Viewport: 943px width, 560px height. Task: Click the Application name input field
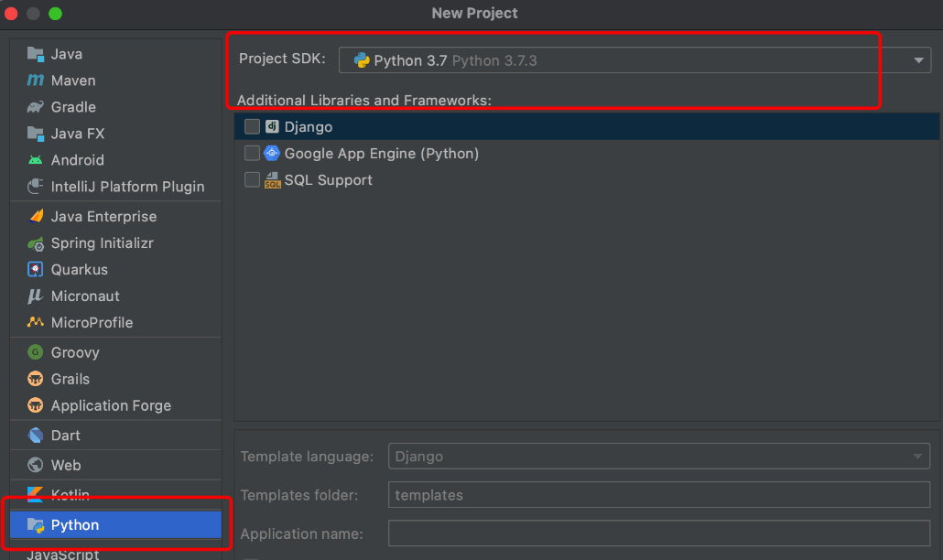[x=659, y=533]
